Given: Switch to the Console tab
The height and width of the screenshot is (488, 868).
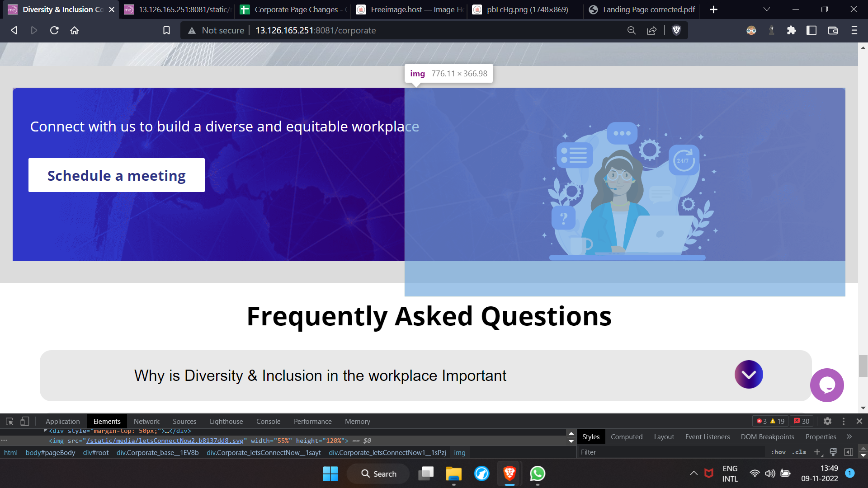Looking at the screenshot, I should [x=268, y=421].
